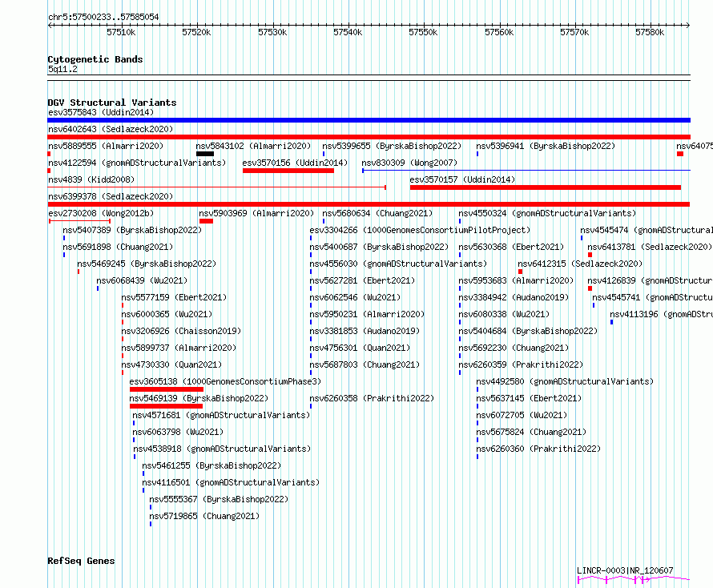
Task: Open the nsv5719865 (Chuang2021) label
Action: pos(204,516)
